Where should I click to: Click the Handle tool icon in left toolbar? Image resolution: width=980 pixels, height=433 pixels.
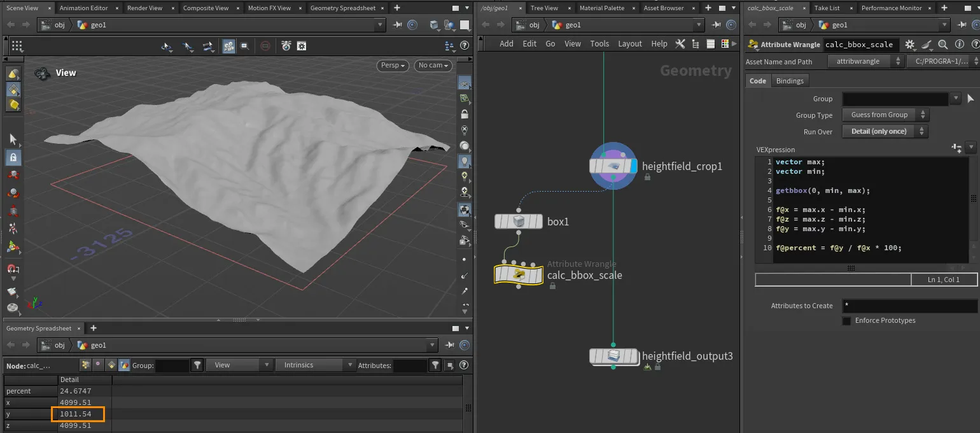coord(13,246)
